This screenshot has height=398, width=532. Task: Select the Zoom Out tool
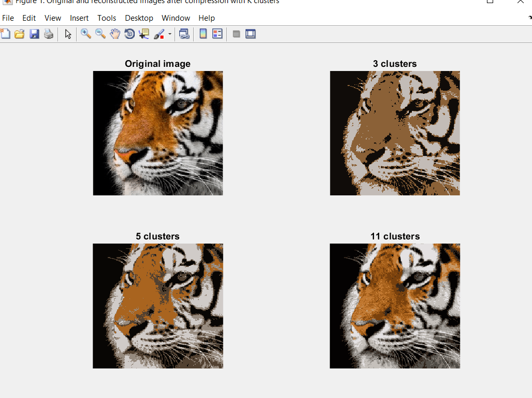[x=100, y=34]
